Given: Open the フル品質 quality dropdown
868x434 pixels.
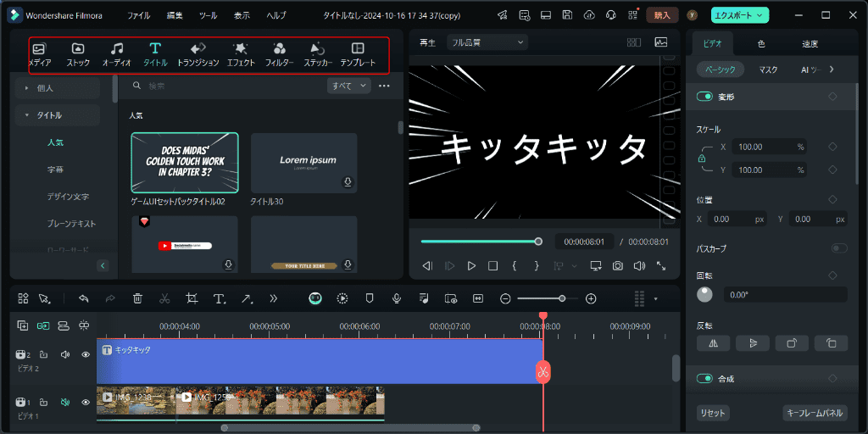Looking at the screenshot, I should (487, 42).
